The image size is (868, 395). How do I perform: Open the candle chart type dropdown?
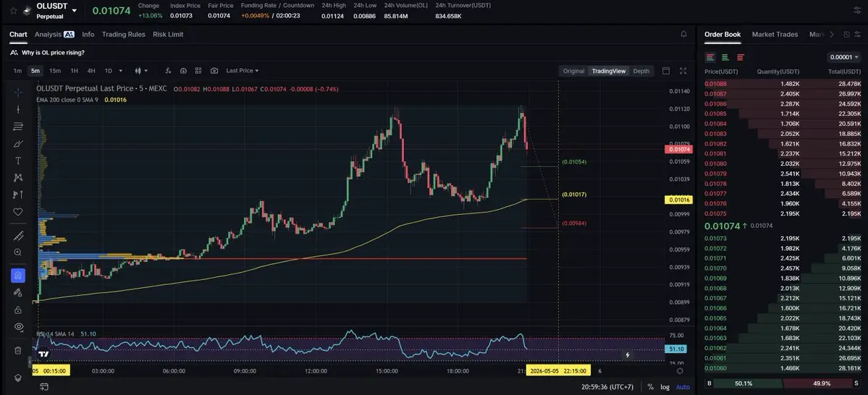[x=142, y=71]
